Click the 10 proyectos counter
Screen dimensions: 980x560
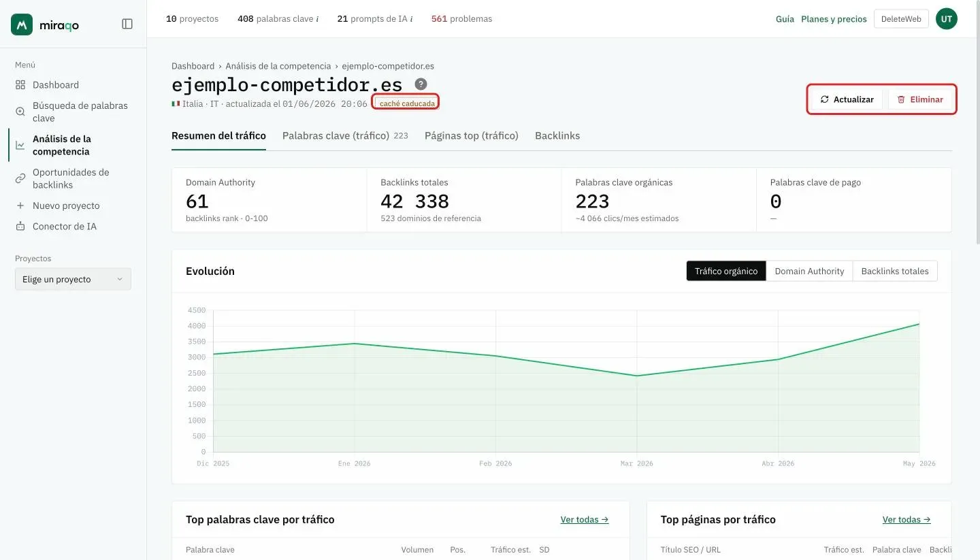coord(192,19)
